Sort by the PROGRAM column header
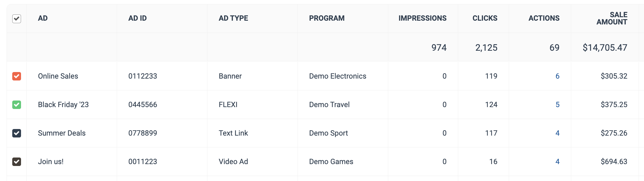644x181 pixels. click(327, 18)
